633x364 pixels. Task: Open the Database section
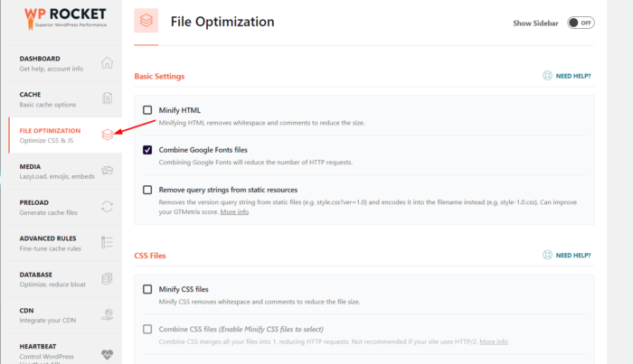[x=65, y=279]
